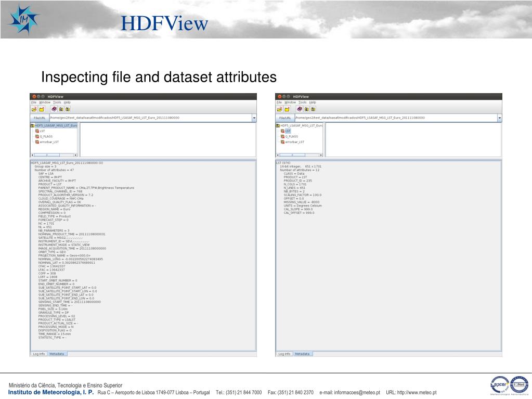532x399 pixels.
Task: Switch to Metadata tab in right window
Action: point(302,354)
